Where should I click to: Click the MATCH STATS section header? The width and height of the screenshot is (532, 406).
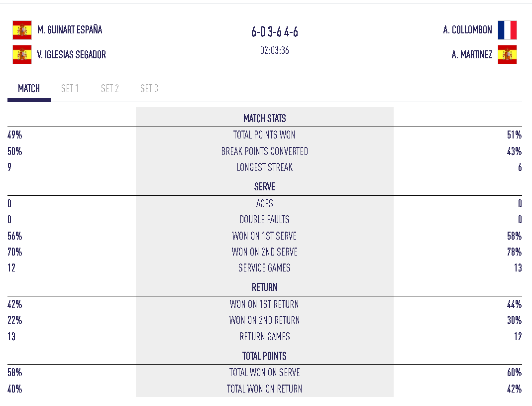click(265, 119)
